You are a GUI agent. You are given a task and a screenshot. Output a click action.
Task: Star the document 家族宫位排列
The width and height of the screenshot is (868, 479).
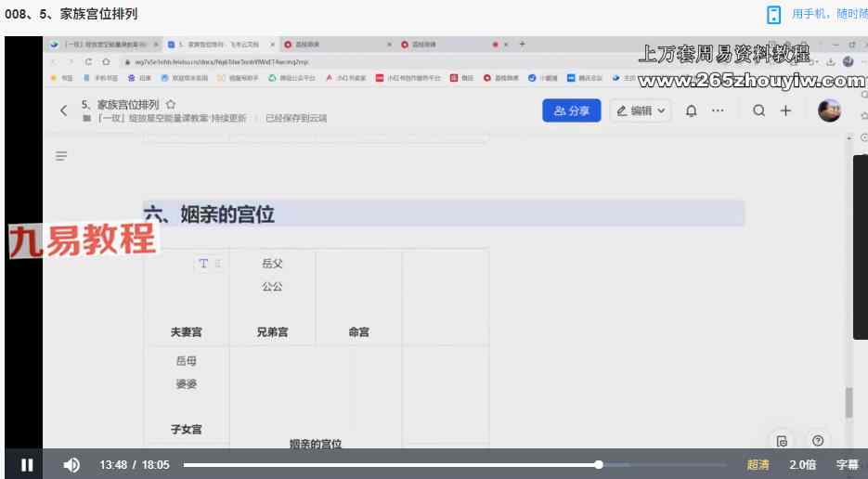tap(171, 105)
